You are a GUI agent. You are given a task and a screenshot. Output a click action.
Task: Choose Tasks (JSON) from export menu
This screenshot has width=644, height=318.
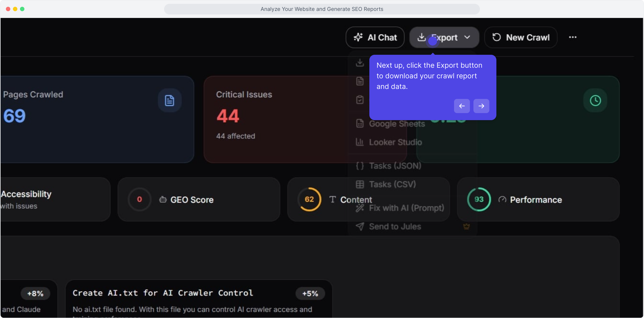click(x=395, y=166)
